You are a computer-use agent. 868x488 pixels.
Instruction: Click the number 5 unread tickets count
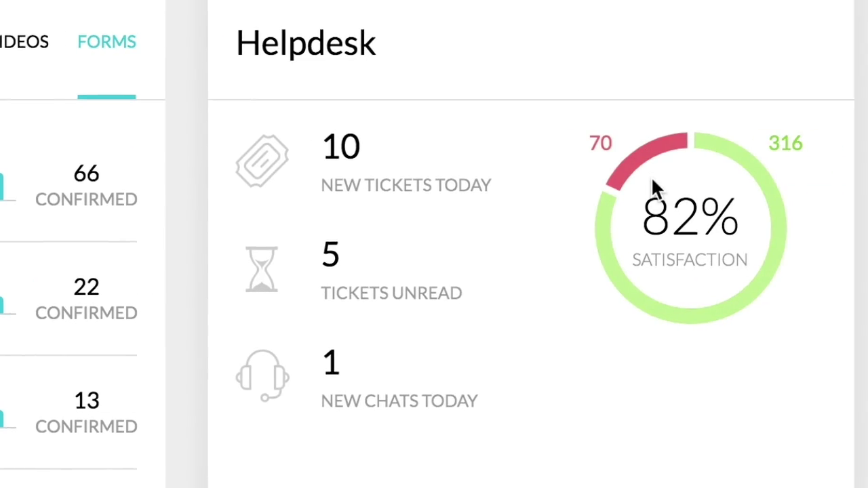click(330, 255)
